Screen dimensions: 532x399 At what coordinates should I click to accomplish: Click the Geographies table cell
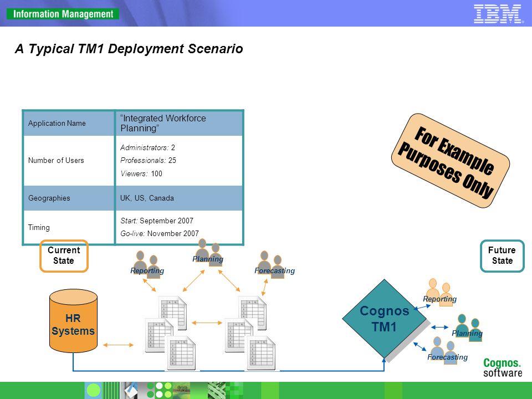[69, 198]
